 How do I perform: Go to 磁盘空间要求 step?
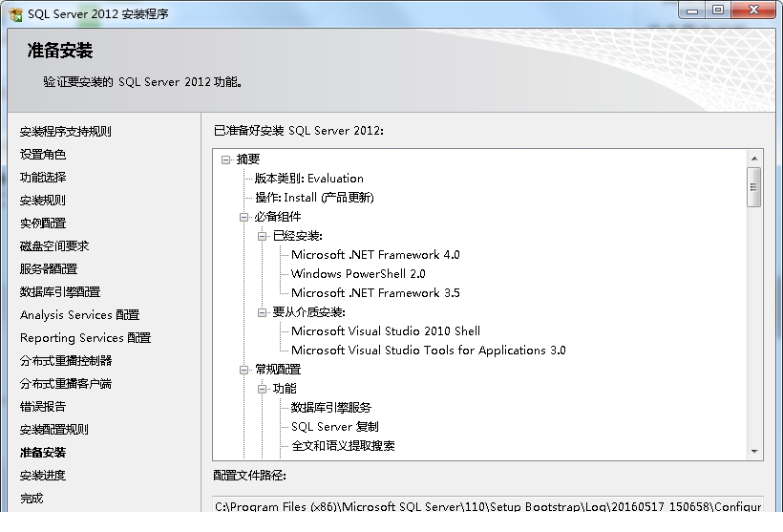tap(54, 246)
